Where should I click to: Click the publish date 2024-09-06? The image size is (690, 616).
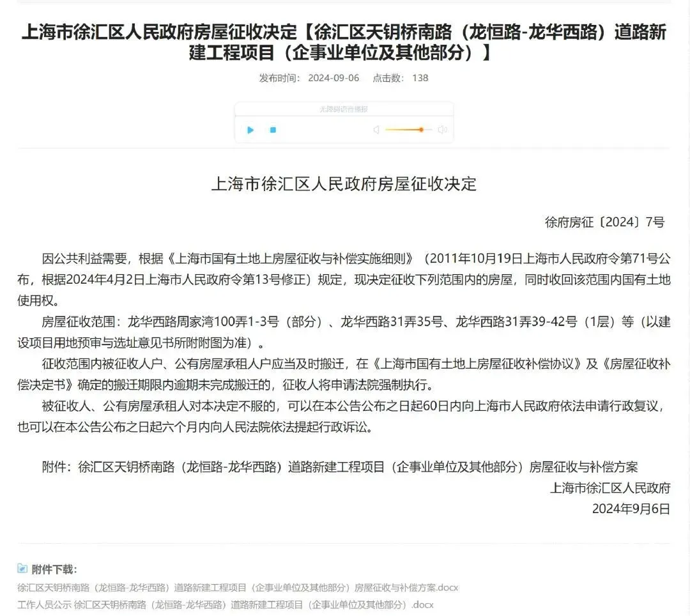333,78
